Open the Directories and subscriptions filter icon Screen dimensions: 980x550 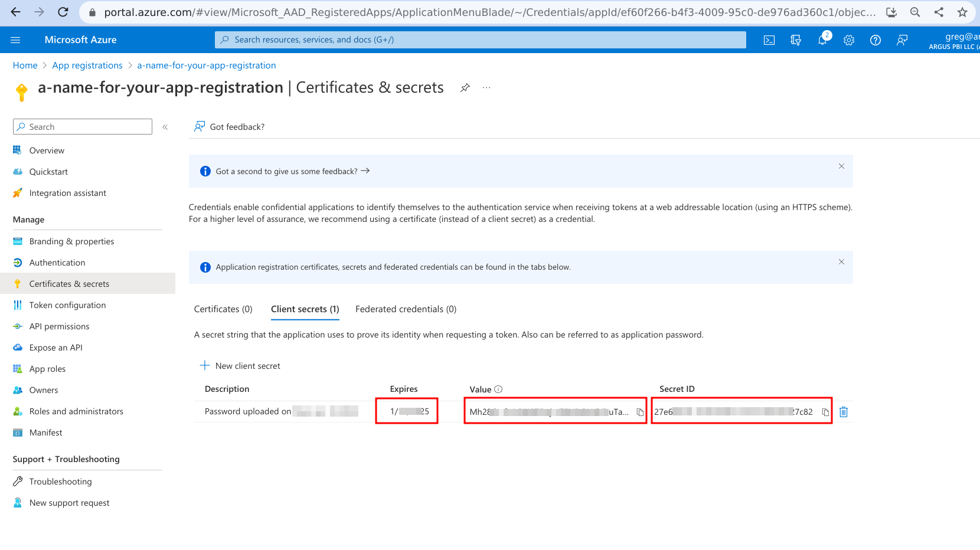[796, 40]
